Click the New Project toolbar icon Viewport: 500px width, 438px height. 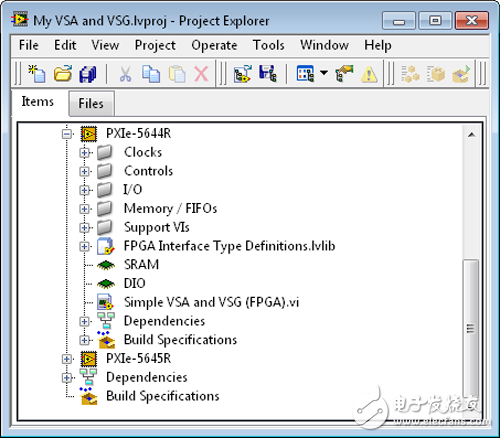pos(37,74)
